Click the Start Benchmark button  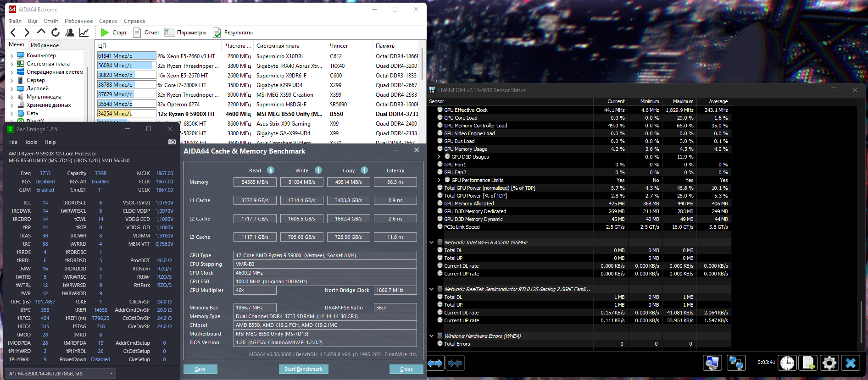(303, 369)
